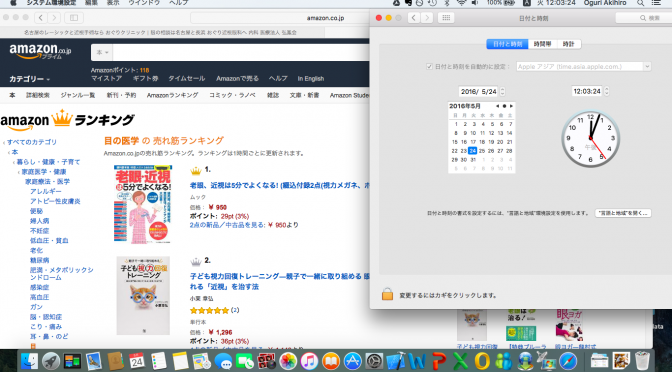Select the 日付と時刻 tab
Viewport: 672px width, 372px height.
click(507, 44)
